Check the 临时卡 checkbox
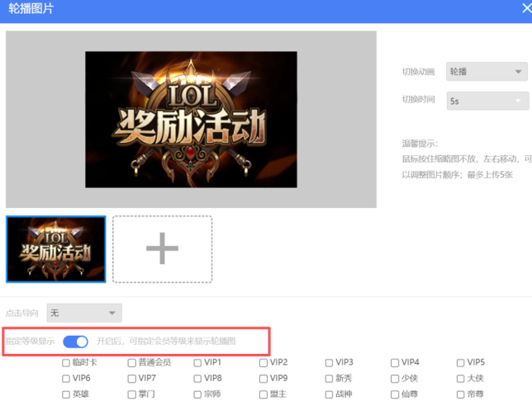This screenshot has height=406, width=532. click(x=66, y=363)
